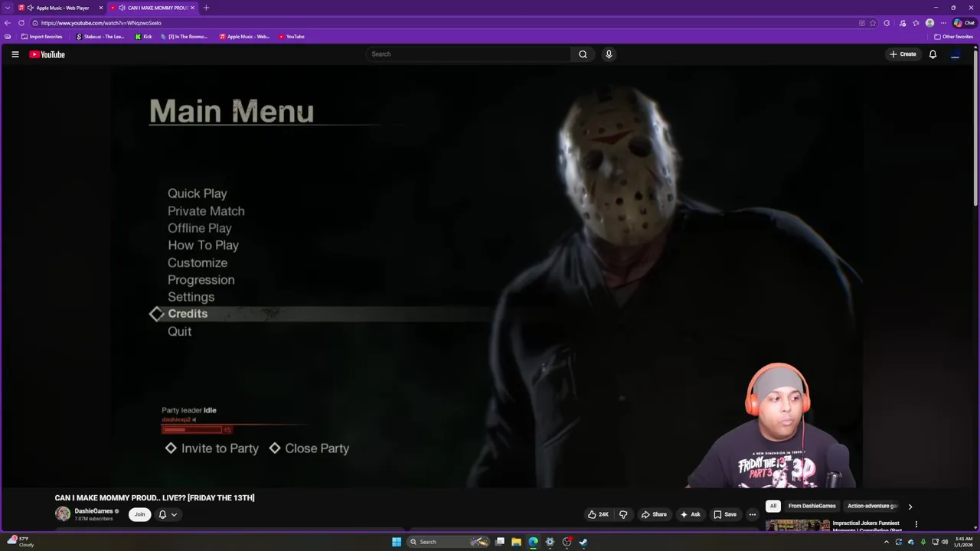Open YouTube notifications bell in the header
Viewport: 980px width, 551px height.
[x=933, y=54]
